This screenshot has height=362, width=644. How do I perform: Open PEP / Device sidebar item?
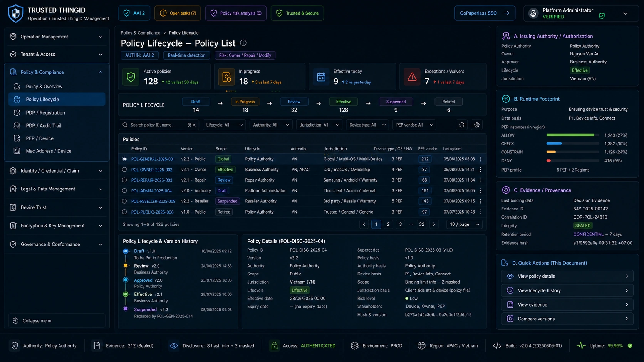pyautogui.click(x=57, y=138)
